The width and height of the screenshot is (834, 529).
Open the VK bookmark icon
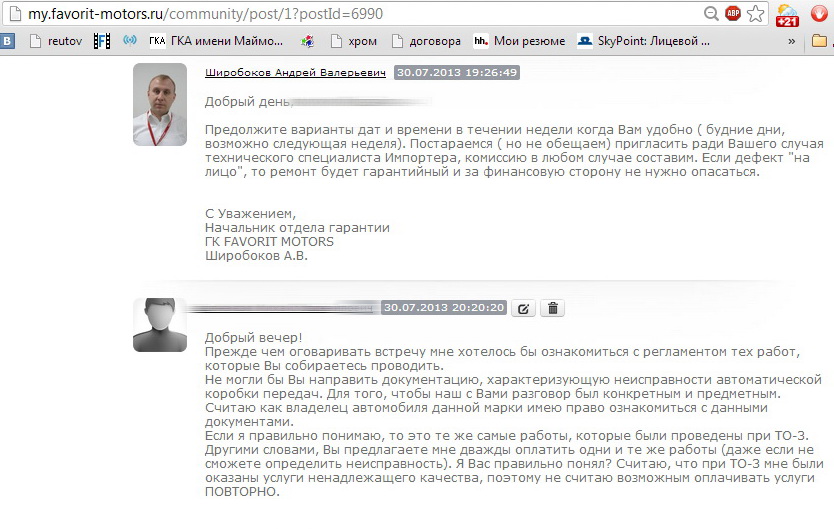[x=7, y=41]
